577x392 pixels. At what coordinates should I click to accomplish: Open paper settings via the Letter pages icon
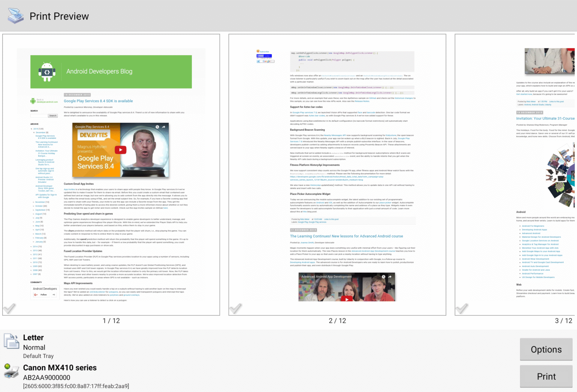[12, 342]
